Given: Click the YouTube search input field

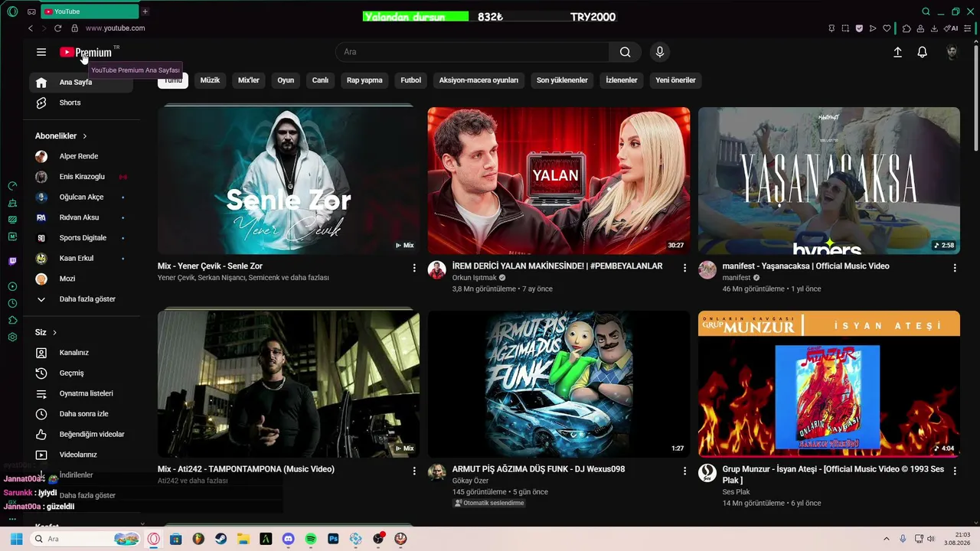Looking at the screenshot, I should coord(472,52).
